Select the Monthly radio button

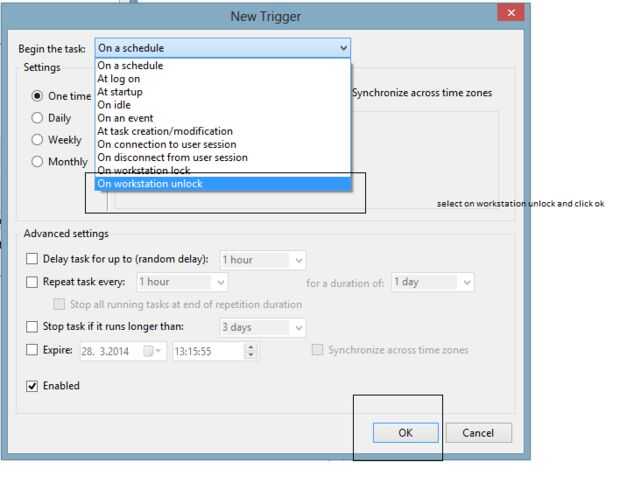click(x=38, y=162)
